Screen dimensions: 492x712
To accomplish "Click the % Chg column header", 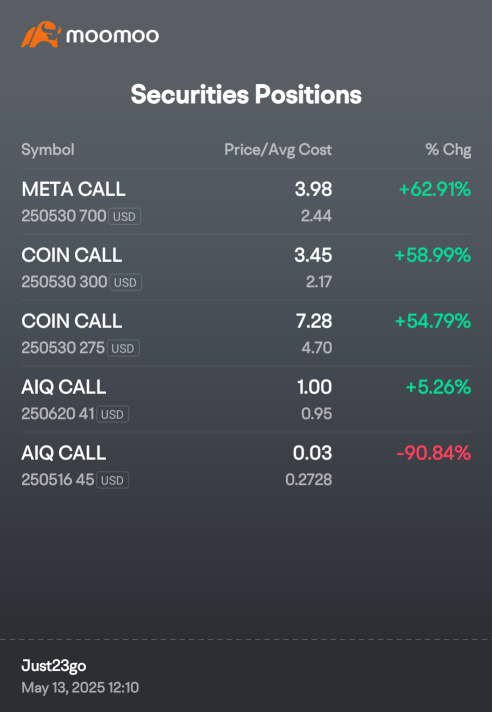I will 448,149.
